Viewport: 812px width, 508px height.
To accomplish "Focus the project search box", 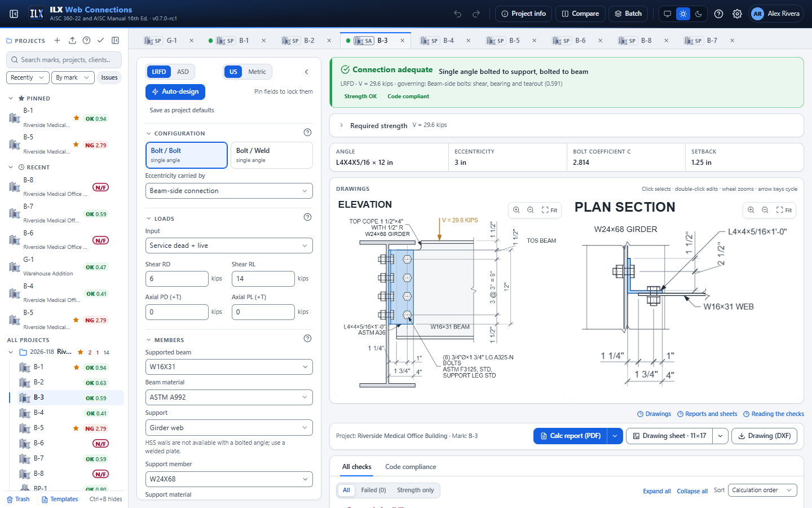I will [x=64, y=60].
